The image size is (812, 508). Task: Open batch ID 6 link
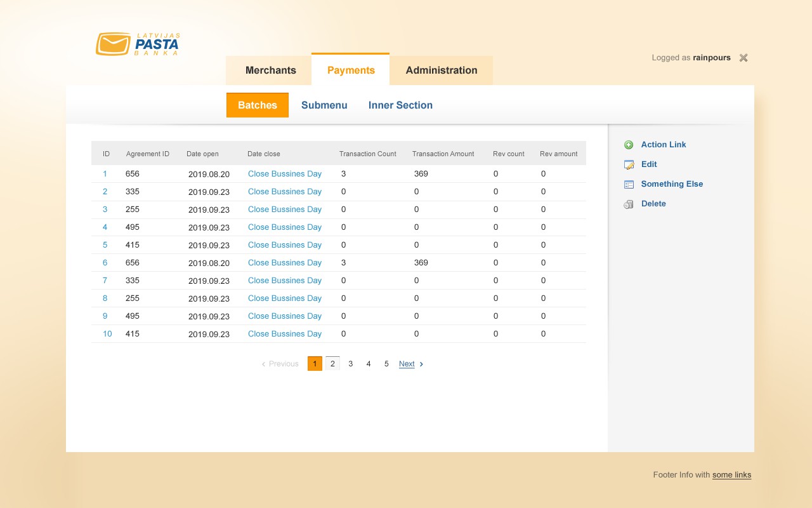pyautogui.click(x=105, y=263)
